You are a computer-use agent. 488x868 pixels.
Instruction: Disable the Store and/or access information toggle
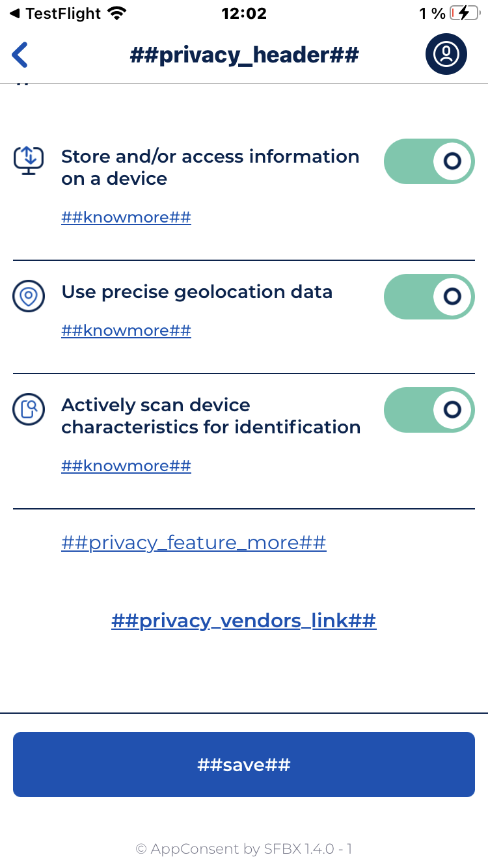pos(429,161)
